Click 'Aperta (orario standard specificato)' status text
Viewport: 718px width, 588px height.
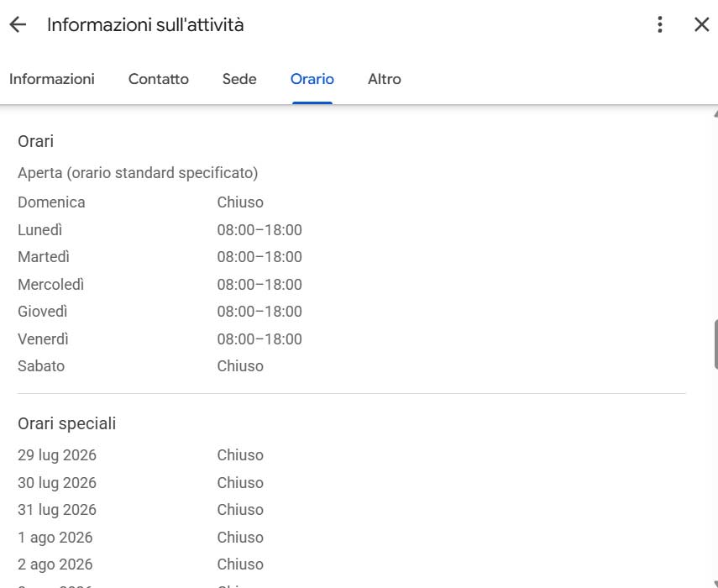[x=138, y=173]
